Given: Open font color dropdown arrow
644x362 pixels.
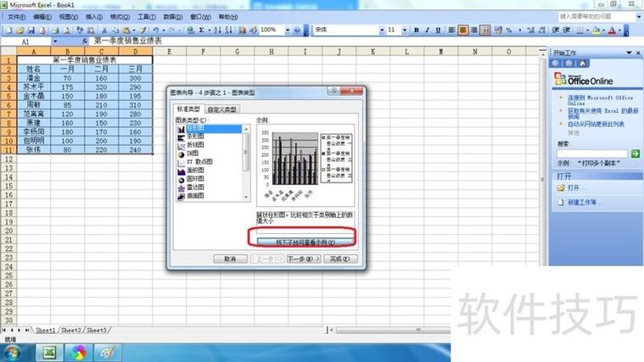Looking at the screenshot, I should (619, 31).
